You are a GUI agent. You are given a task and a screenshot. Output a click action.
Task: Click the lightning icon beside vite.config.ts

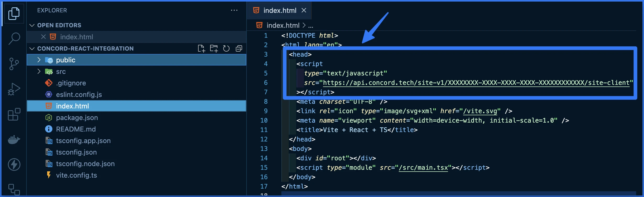[x=49, y=175]
